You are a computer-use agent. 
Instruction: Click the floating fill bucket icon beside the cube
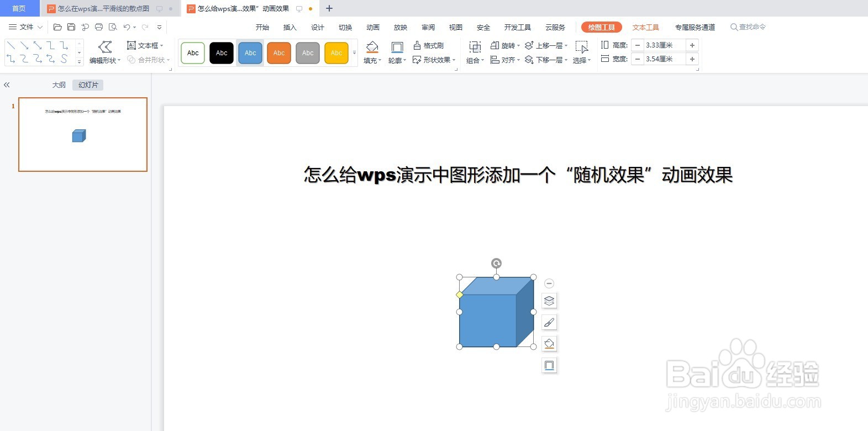[x=549, y=344]
